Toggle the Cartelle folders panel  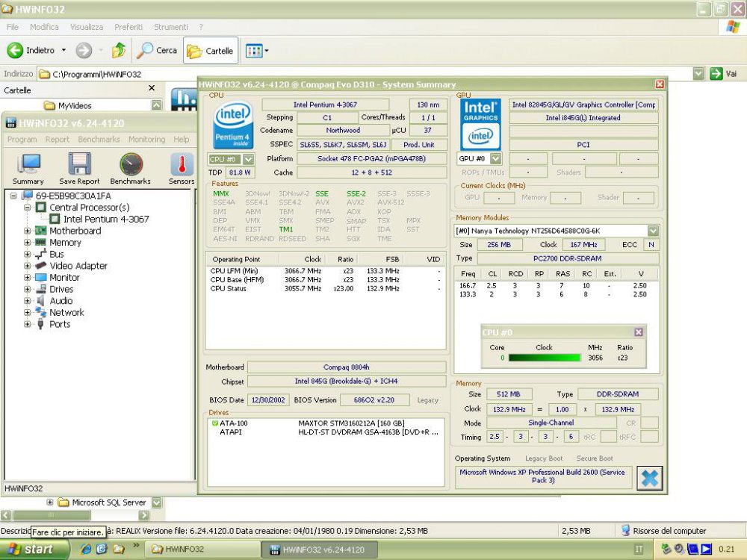(x=210, y=51)
